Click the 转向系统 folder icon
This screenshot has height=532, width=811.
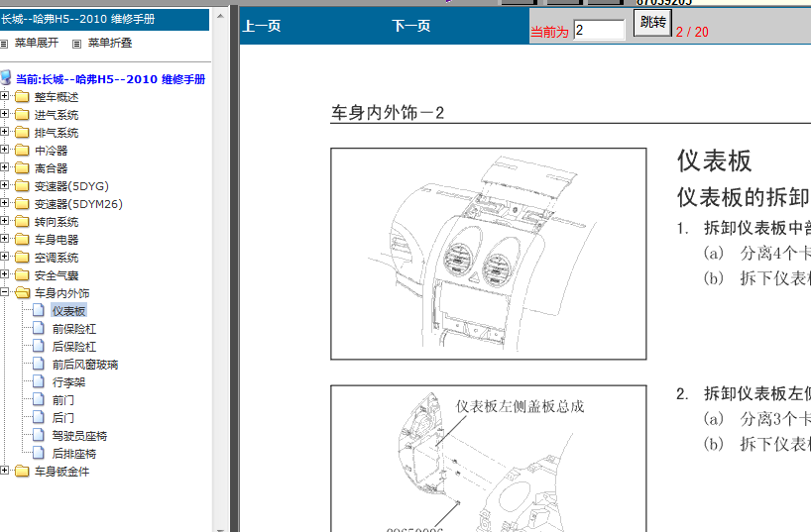point(22,221)
